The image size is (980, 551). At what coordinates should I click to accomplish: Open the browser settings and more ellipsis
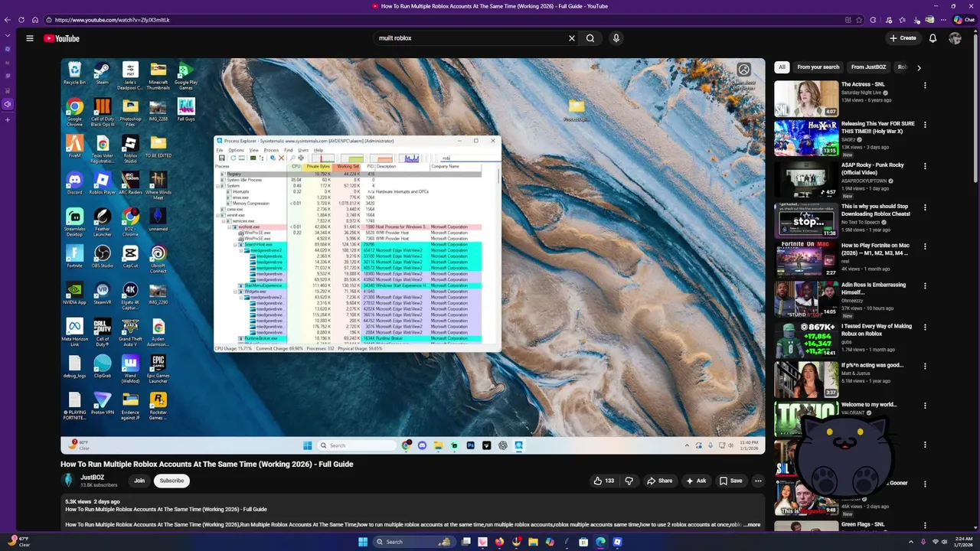[x=943, y=20]
